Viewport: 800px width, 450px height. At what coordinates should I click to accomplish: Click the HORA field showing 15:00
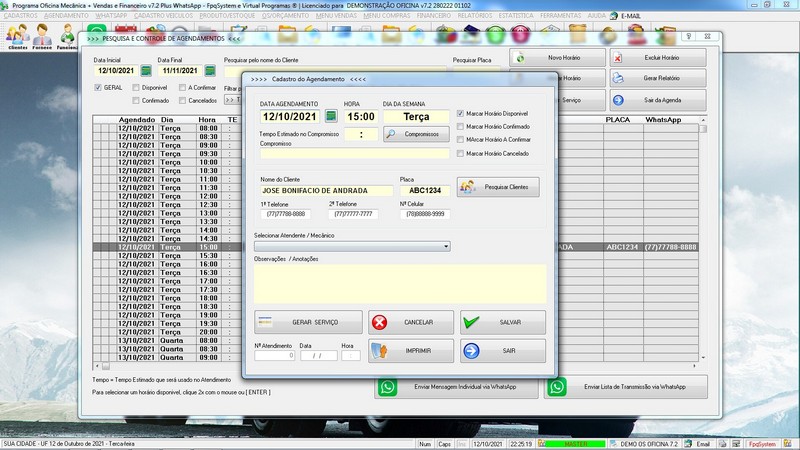(361, 116)
